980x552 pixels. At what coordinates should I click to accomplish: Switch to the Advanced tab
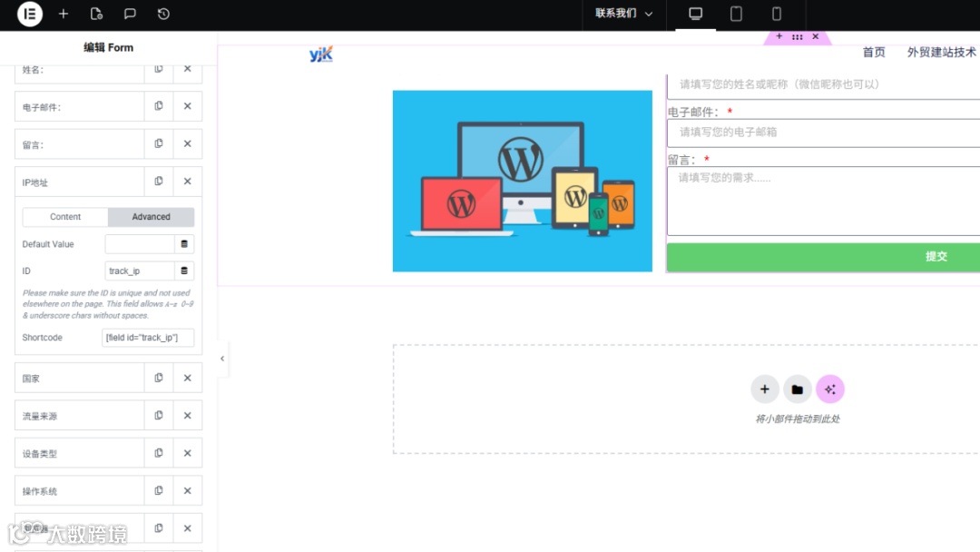point(152,217)
